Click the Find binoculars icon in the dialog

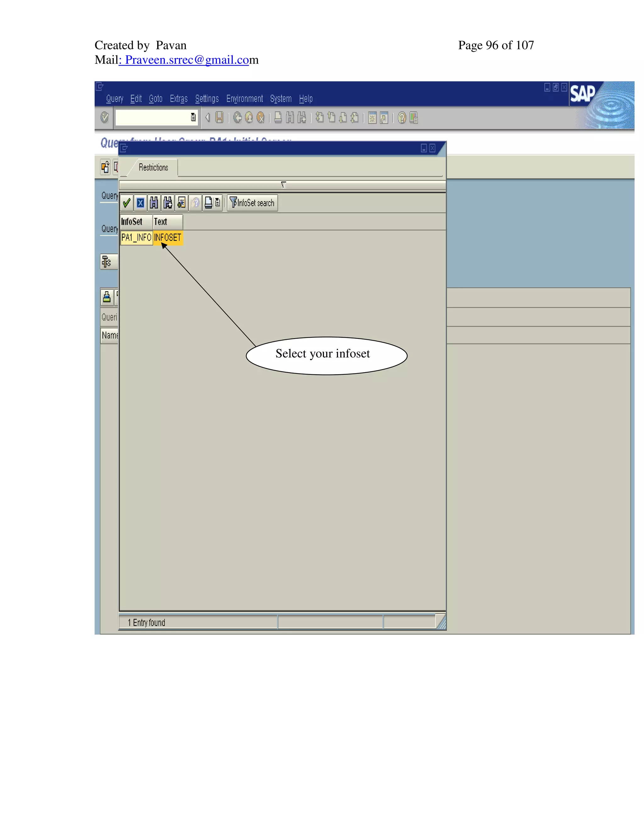tap(154, 202)
